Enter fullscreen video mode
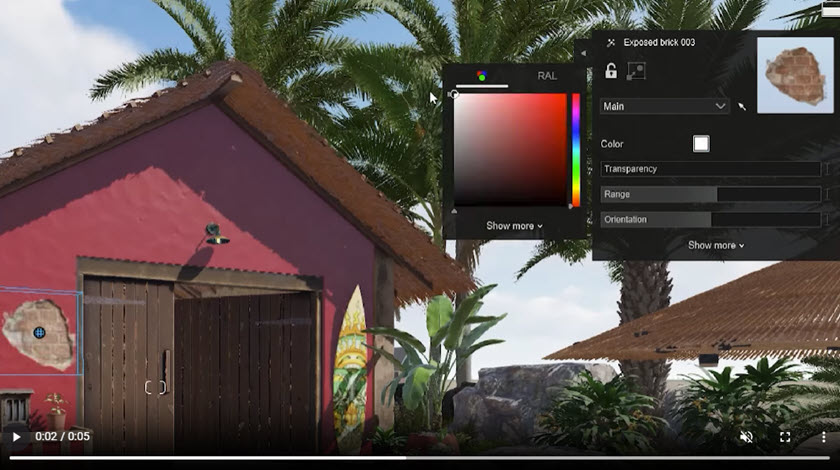Image resolution: width=840 pixels, height=470 pixels. point(785,437)
